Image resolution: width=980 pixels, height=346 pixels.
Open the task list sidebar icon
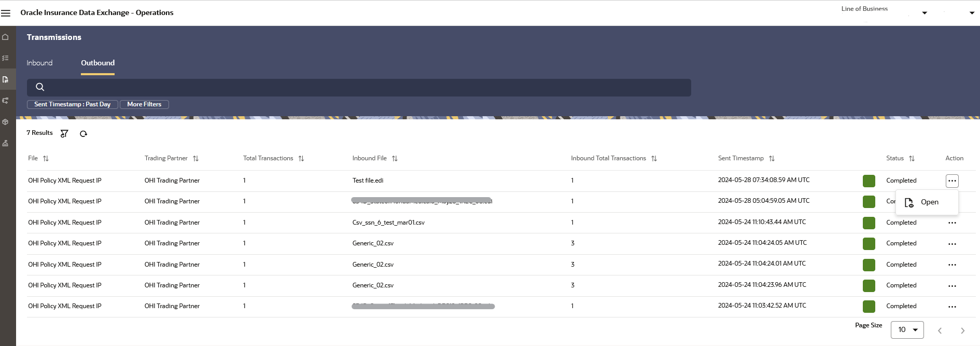pos(6,58)
